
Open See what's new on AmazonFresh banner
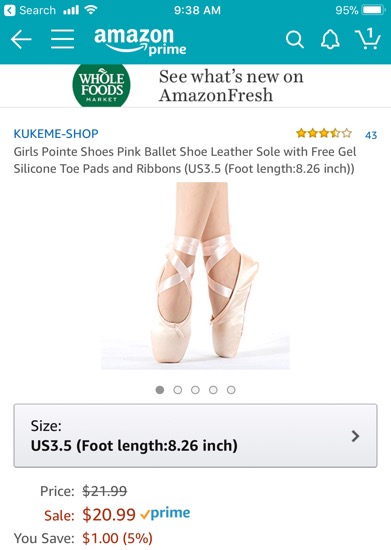coord(231,86)
